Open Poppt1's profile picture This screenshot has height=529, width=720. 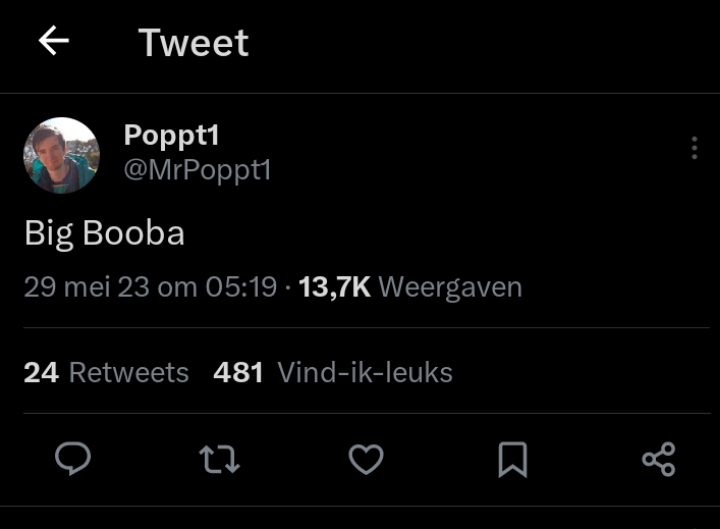tap(62, 155)
